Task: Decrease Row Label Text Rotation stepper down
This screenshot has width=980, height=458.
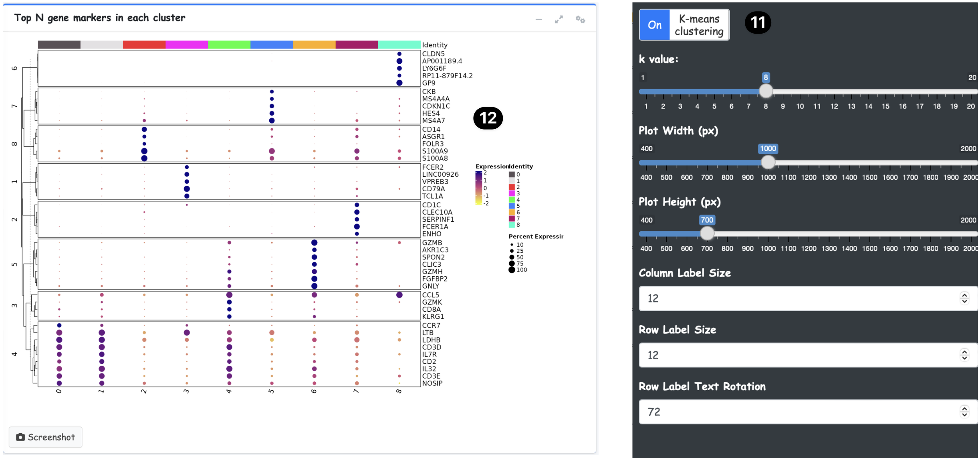Action: [964, 415]
